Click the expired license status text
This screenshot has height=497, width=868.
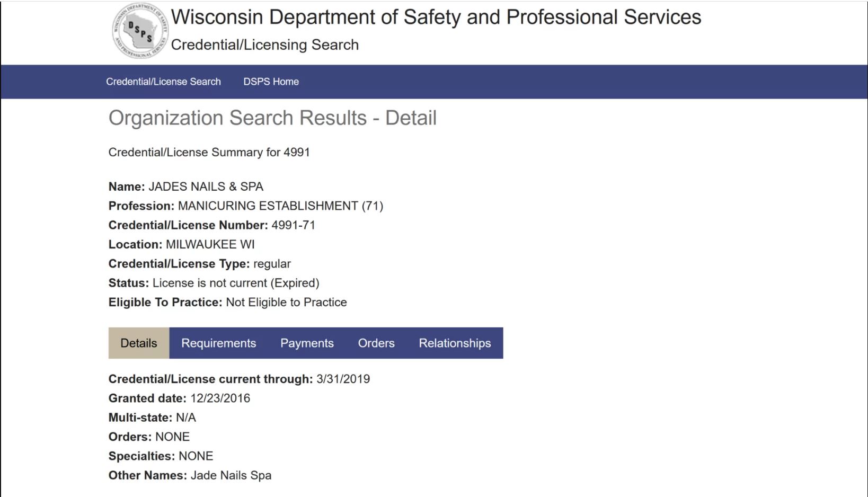coord(236,283)
